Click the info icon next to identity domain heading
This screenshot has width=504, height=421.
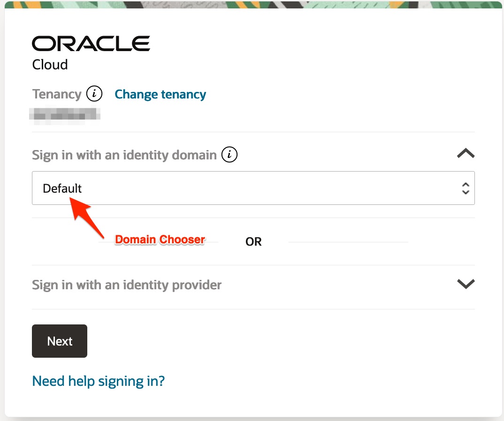(x=229, y=154)
